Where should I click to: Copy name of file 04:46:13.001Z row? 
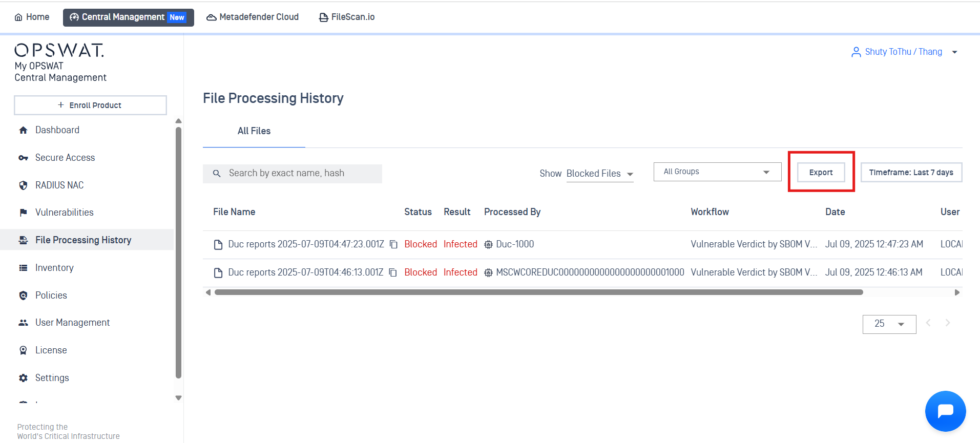click(x=393, y=273)
